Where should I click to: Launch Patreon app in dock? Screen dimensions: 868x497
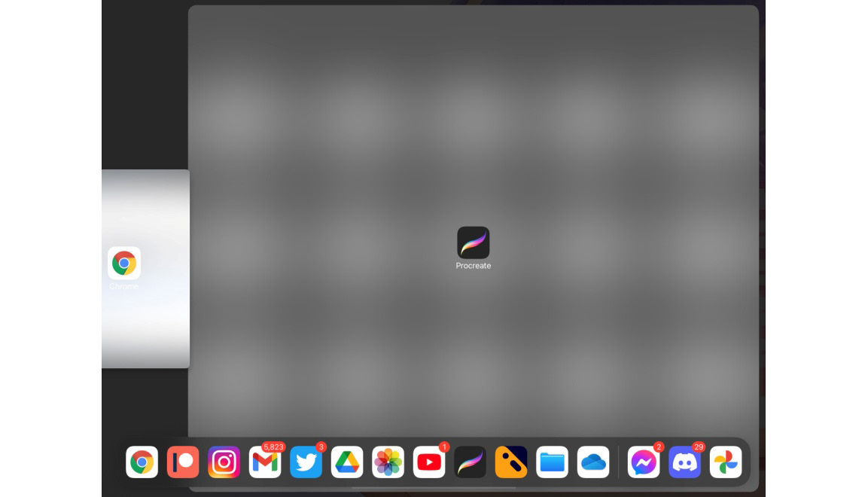point(183,462)
